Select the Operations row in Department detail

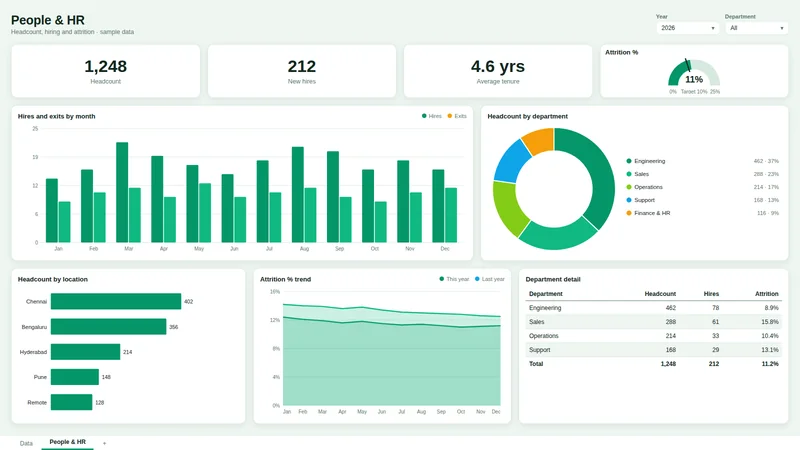coord(654,336)
